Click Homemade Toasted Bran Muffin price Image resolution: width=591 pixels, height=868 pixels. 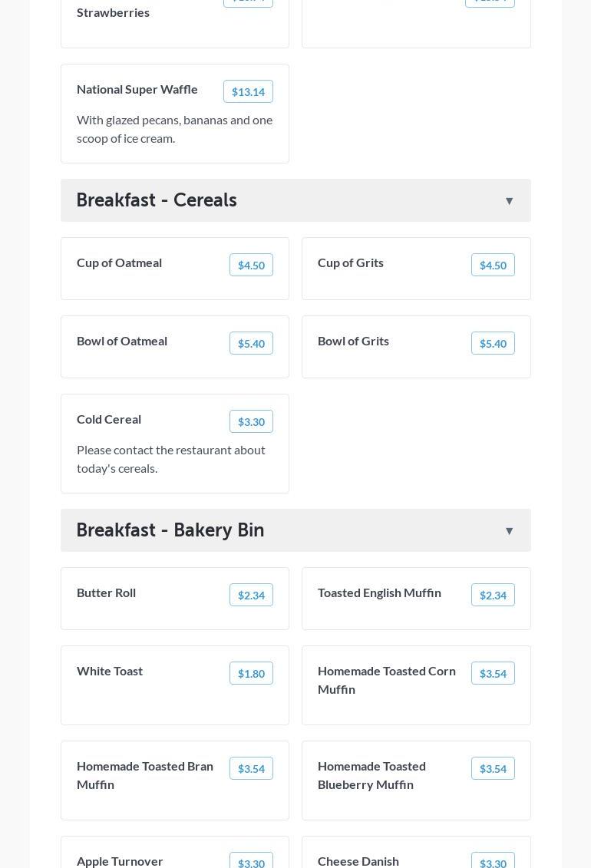(251, 768)
